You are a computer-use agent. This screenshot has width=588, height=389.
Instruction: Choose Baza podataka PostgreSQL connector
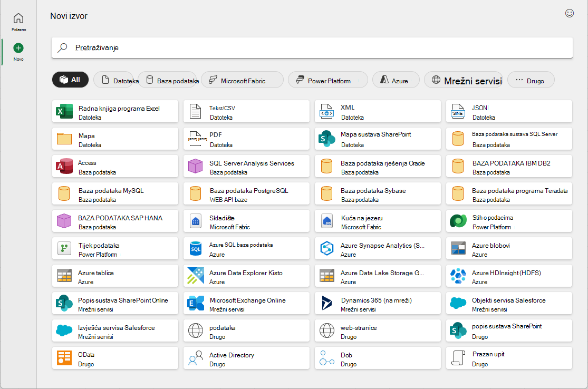246,193
